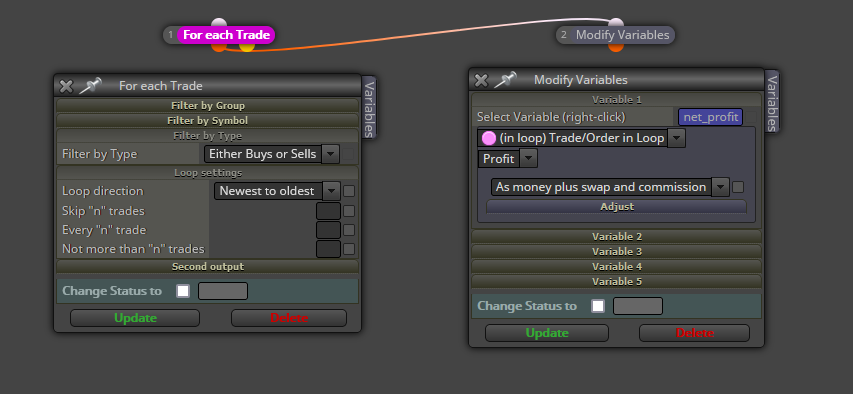Click Delete in Modify Variables panel
853x394 pixels.
[x=694, y=333]
